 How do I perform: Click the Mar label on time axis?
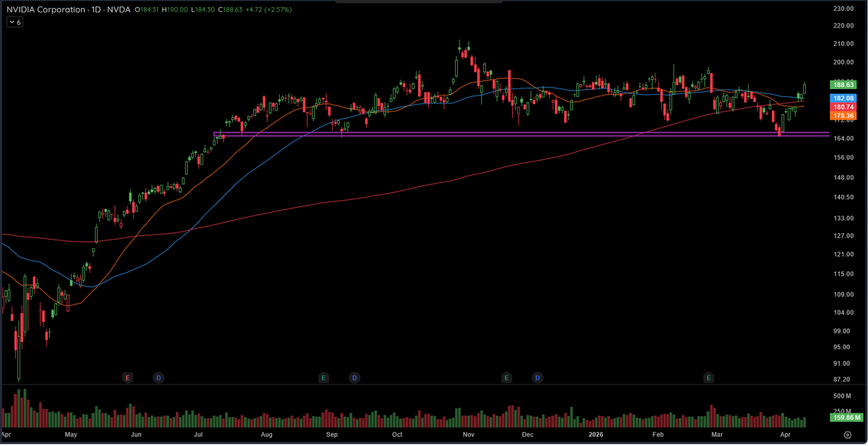tap(717, 437)
